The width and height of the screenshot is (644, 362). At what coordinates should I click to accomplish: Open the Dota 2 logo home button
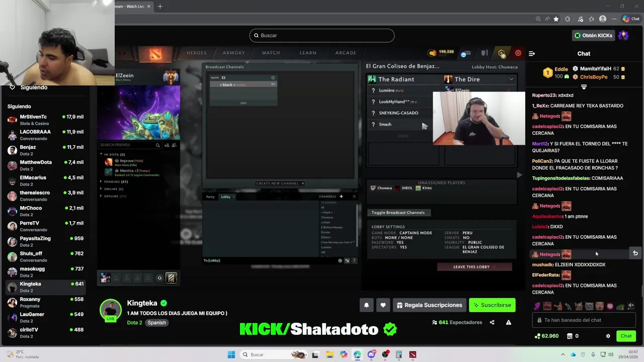point(155,53)
